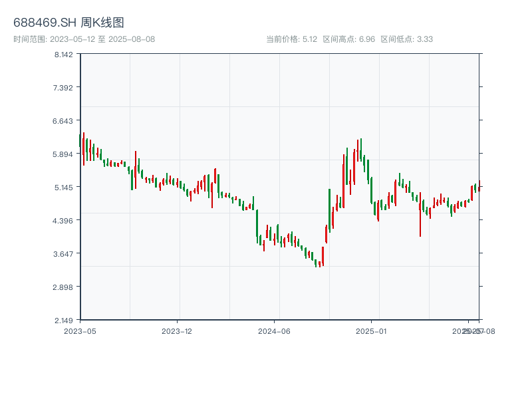Viewport: 532px width, 399px height.
Task: Click the 2024-06 x-axis date label
Action: (275, 331)
